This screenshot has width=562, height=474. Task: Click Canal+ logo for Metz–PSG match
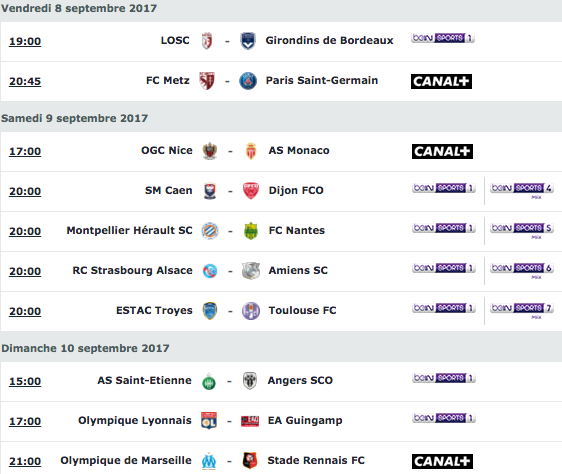tap(441, 81)
